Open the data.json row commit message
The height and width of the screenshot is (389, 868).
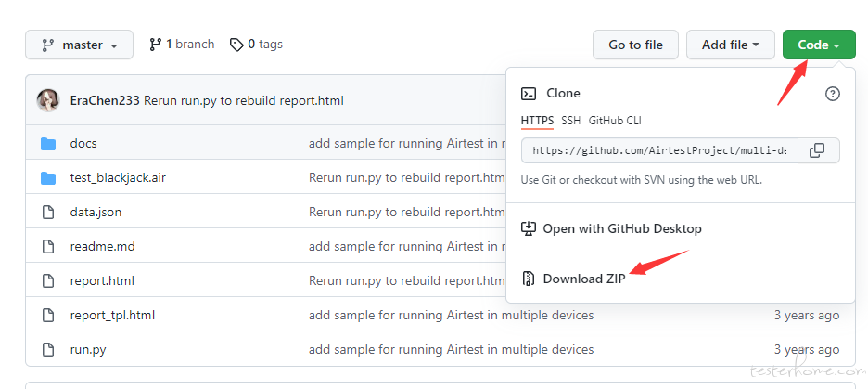coord(407,213)
